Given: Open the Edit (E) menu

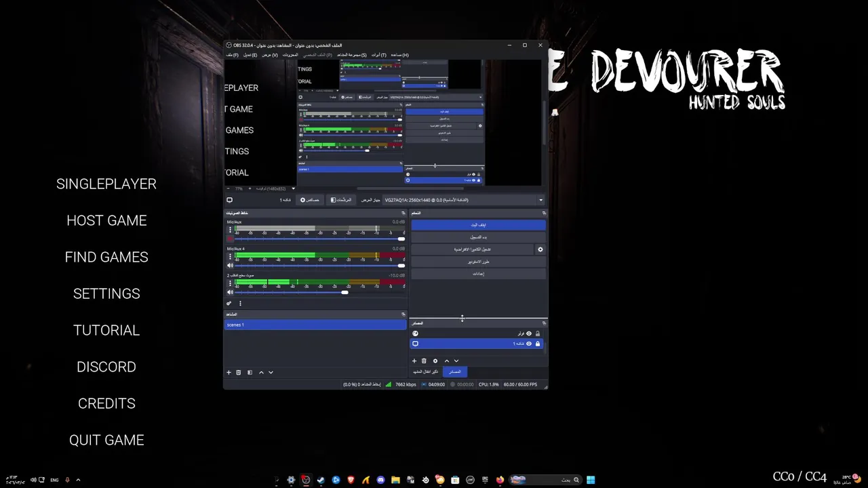Looking at the screenshot, I should tap(250, 55).
